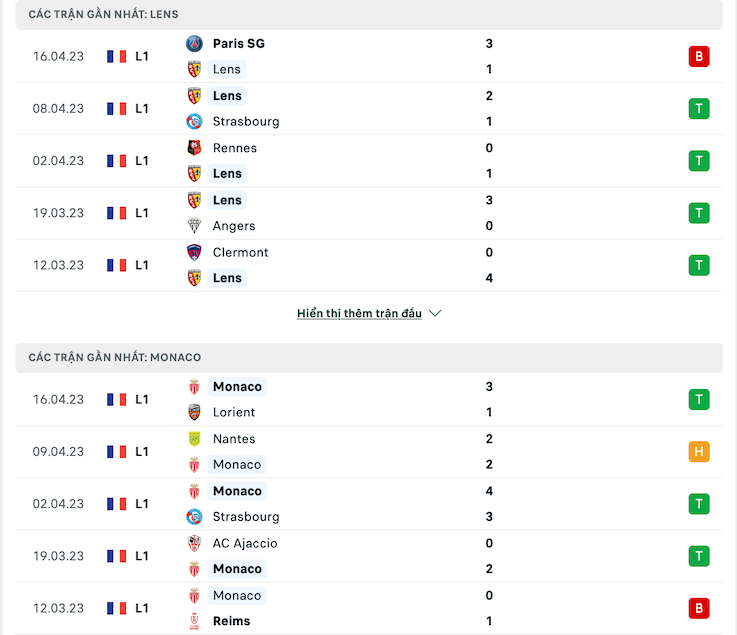The height and width of the screenshot is (635, 737).
Task: Click the Nantes club crest
Action: coord(194,439)
